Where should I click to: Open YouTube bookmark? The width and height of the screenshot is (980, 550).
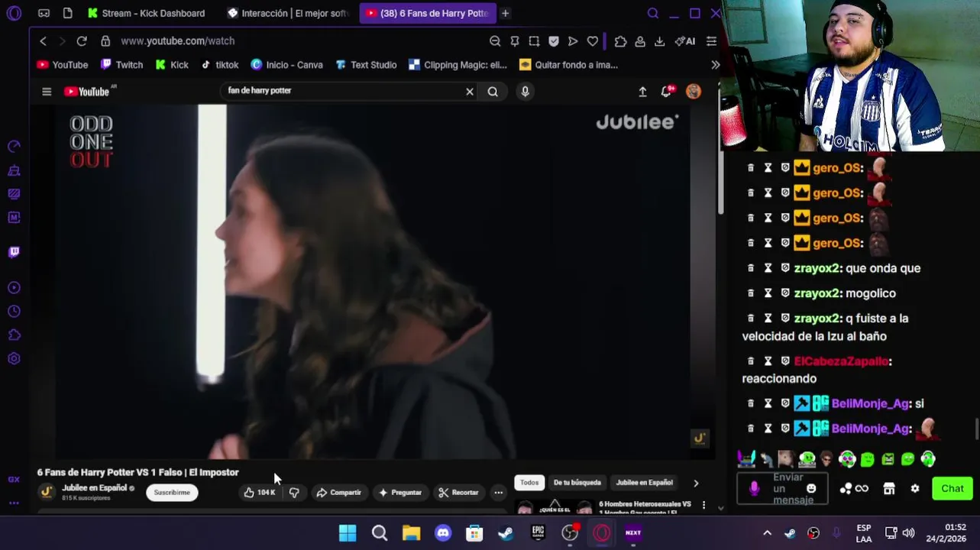click(x=63, y=65)
